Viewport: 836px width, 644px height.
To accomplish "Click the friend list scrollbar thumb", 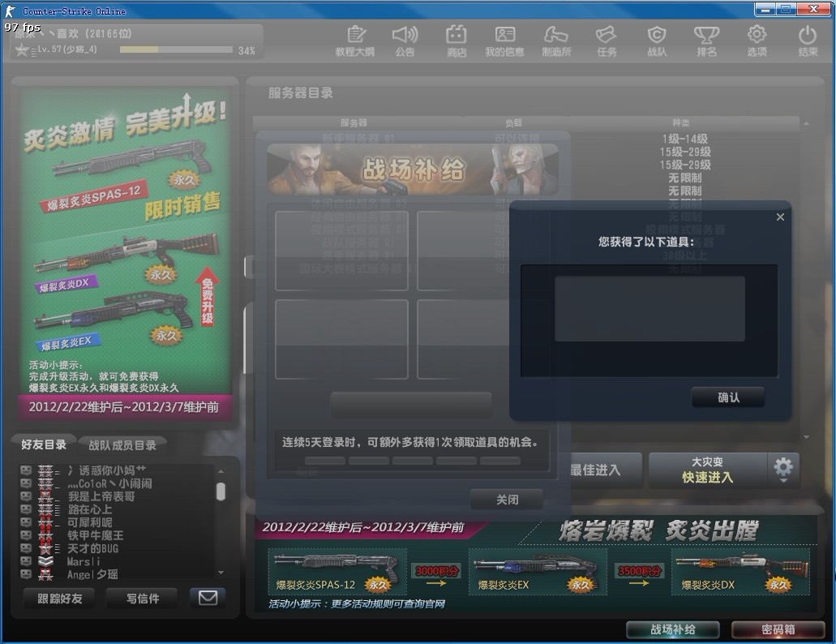I will coord(221,491).
